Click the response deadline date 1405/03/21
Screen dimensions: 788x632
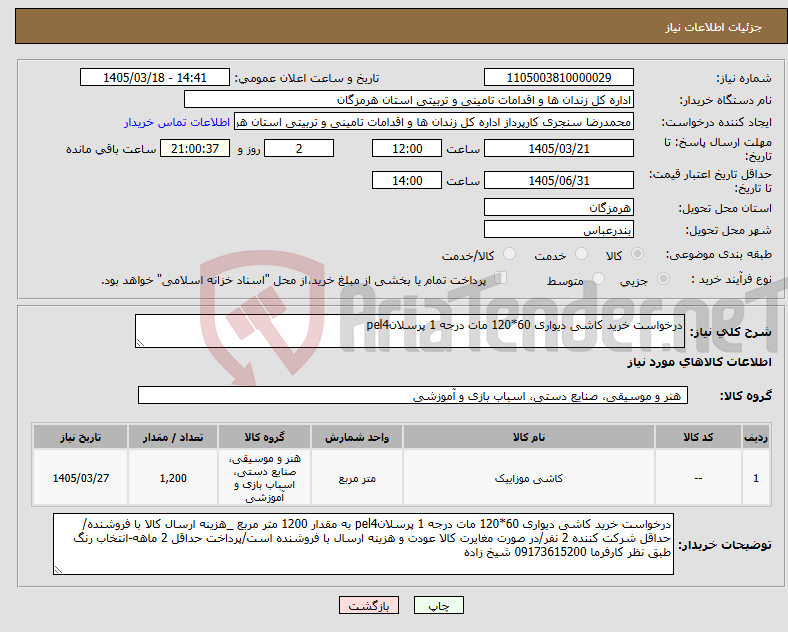pyautogui.click(x=559, y=148)
